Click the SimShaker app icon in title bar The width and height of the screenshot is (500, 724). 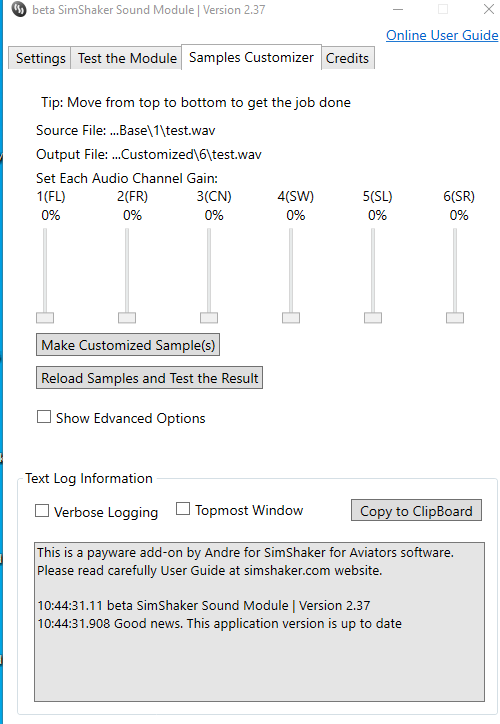pyautogui.click(x=19, y=9)
